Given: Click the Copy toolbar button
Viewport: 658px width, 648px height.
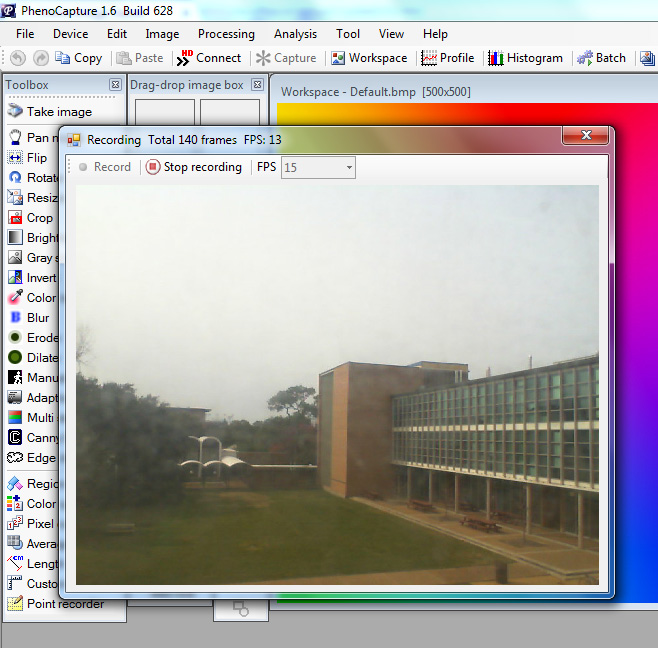Looking at the screenshot, I should pos(78,58).
